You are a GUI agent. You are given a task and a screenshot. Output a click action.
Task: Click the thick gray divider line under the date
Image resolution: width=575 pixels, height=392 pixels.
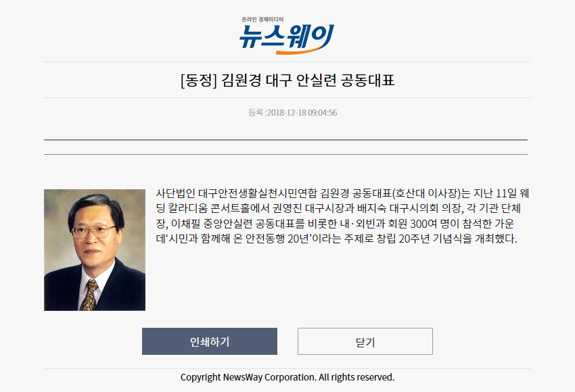(x=285, y=140)
